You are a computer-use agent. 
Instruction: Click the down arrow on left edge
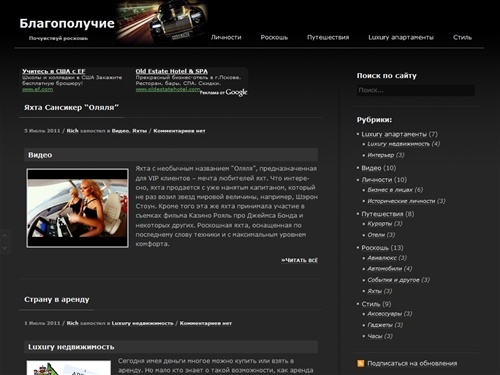(x=5, y=248)
